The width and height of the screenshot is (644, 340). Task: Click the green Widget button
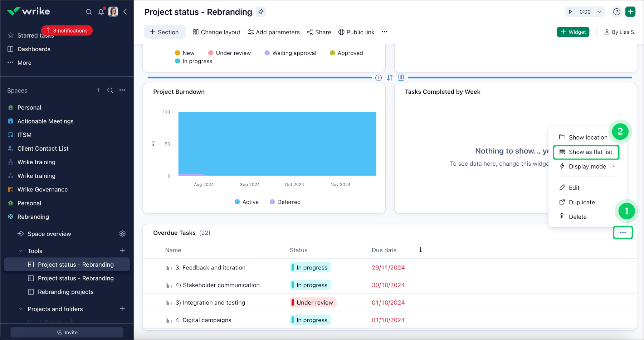click(x=573, y=32)
